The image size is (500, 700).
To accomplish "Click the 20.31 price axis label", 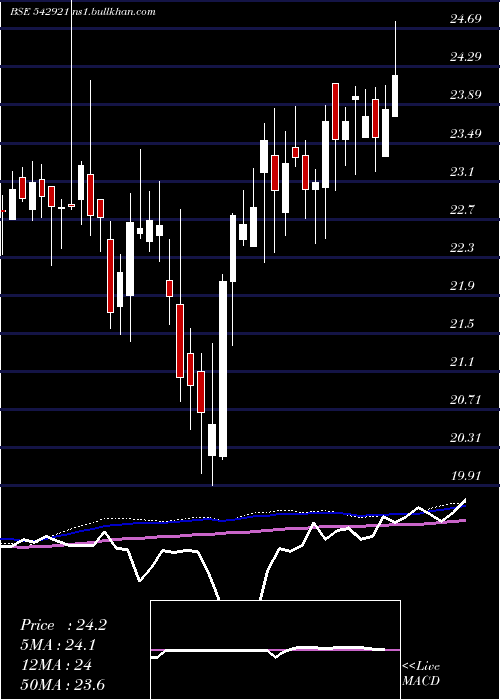I will [x=466, y=438].
